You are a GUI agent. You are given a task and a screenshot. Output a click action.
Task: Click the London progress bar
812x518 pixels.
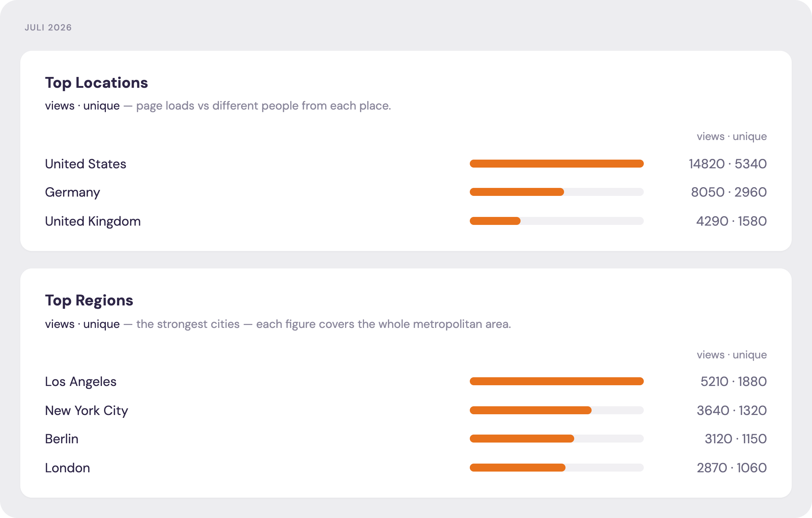pos(557,468)
